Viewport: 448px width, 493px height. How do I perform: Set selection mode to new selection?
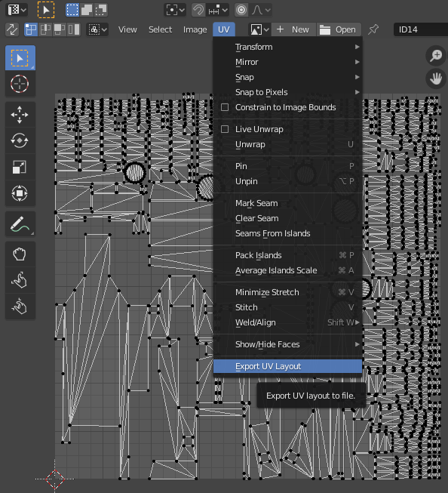pos(72,10)
